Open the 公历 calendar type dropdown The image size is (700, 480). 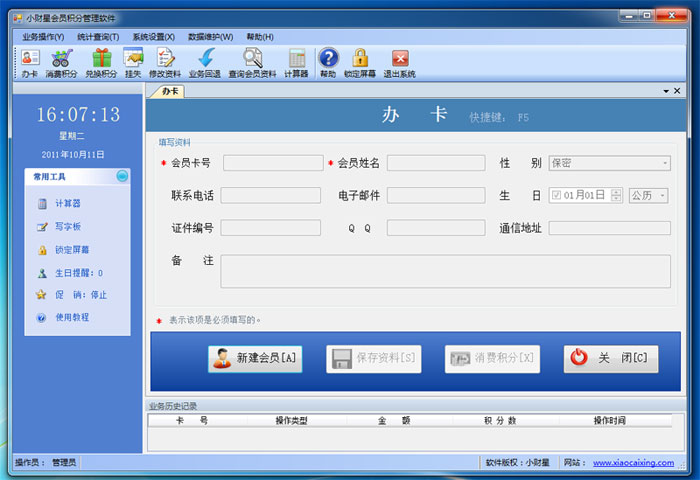click(661, 196)
